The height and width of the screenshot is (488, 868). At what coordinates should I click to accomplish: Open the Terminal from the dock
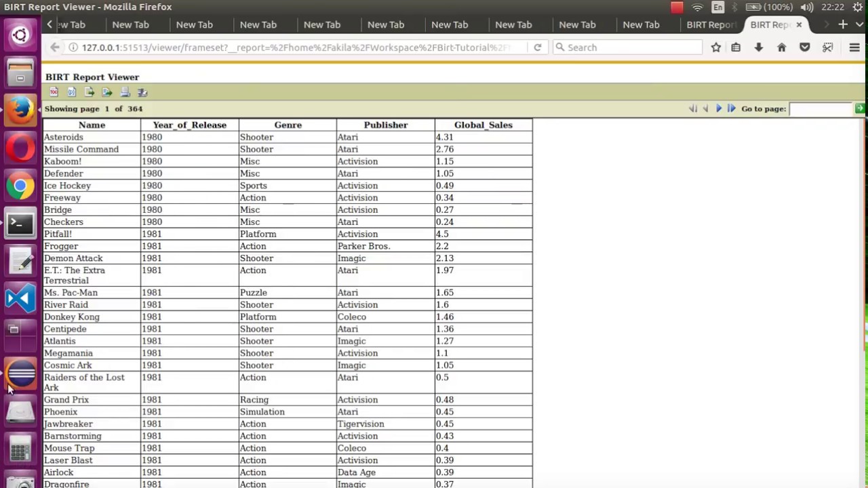point(20,223)
